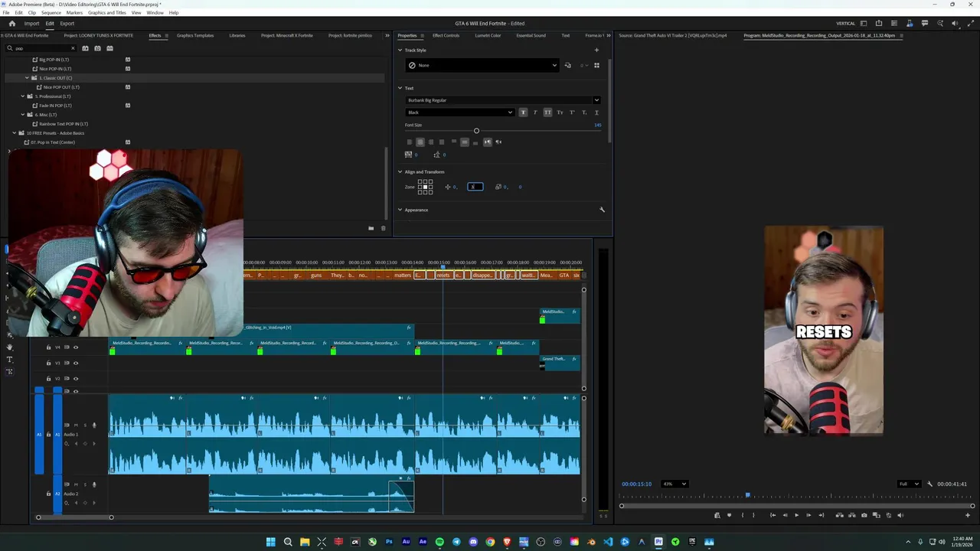980x551 pixels.
Task: Select the Type tool
Action: click(x=10, y=360)
